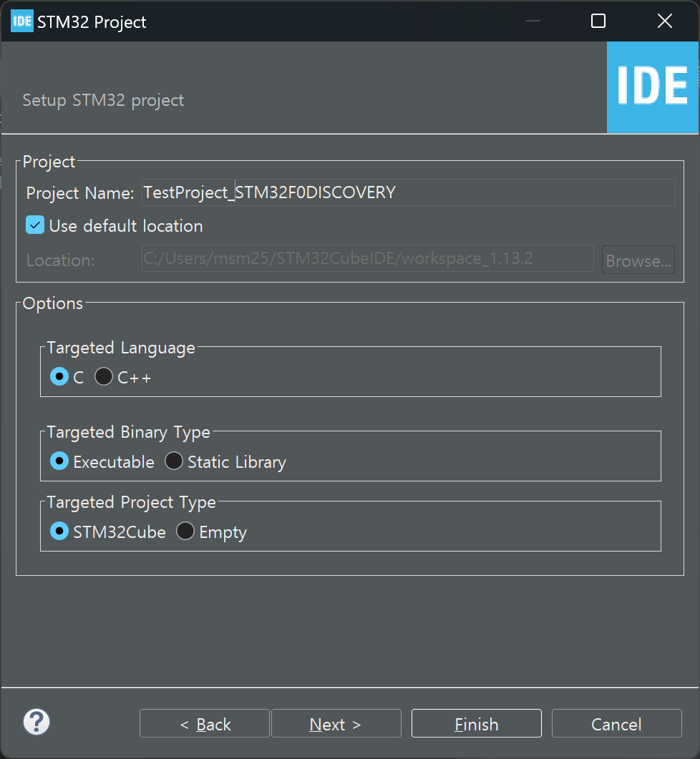Cancel the STM32 project wizard
The width and height of the screenshot is (700, 759).
[617, 723]
